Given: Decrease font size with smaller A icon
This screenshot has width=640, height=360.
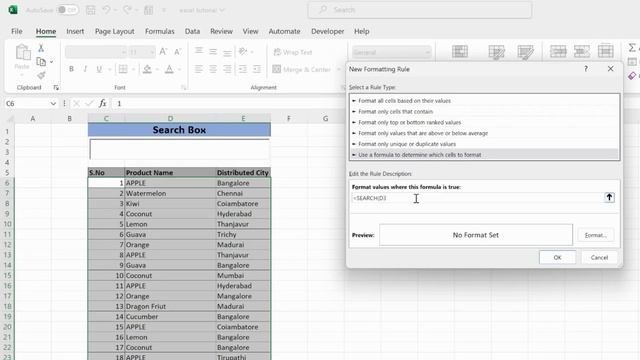Looking at the screenshot, I should click(178, 52).
